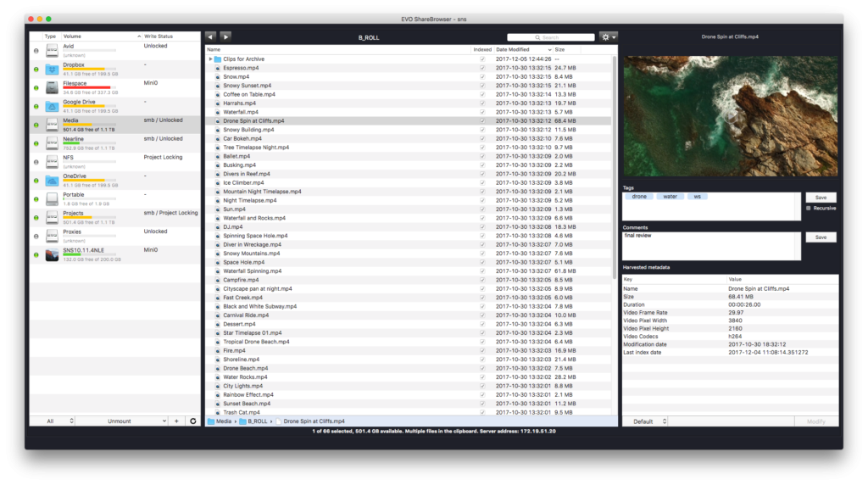Image resolution: width=868 pixels, height=485 pixels.
Task: Expand the Clips for Archive folder
Action: (x=210, y=59)
